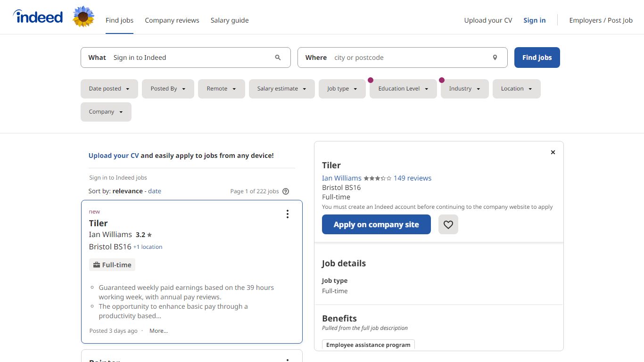This screenshot has width=644, height=362.
Task: Open the Tiler job title in results
Action: (99, 223)
